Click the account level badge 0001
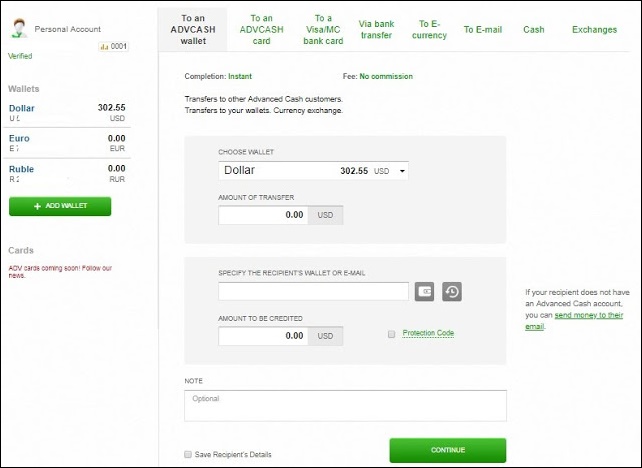The height and width of the screenshot is (468, 642). point(114,47)
